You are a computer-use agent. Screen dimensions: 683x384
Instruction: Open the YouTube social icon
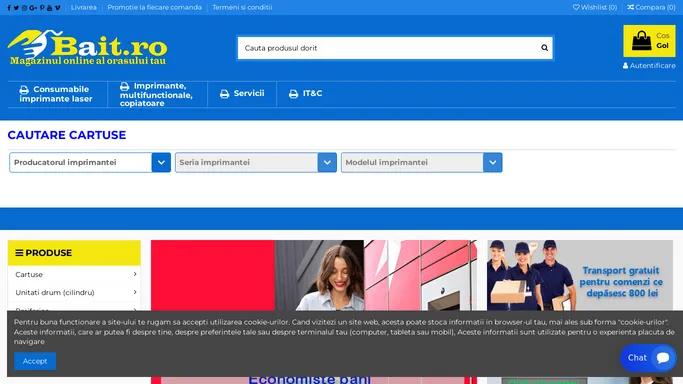49,7
